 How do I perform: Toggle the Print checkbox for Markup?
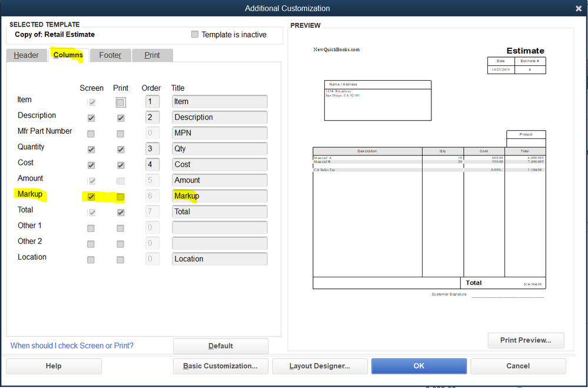(x=121, y=196)
